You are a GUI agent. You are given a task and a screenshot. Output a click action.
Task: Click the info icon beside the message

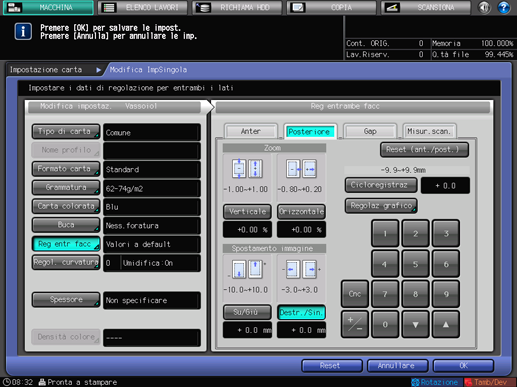(23, 32)
